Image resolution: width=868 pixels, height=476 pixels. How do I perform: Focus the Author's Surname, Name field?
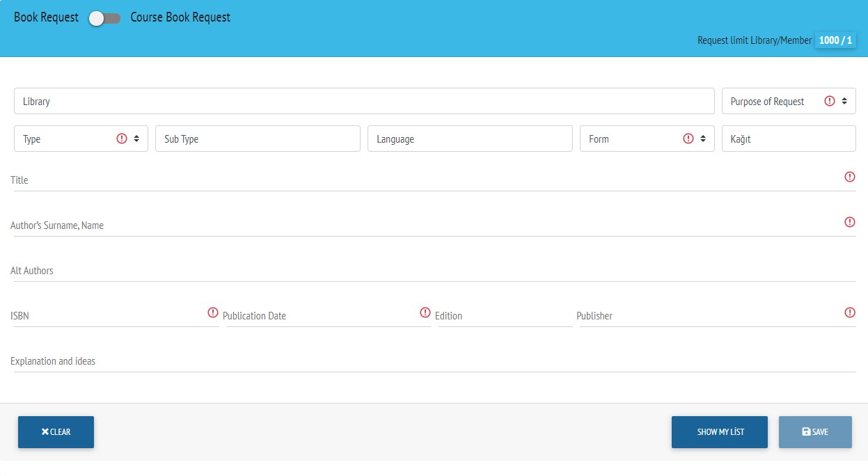pyautogui.click(x=435, y=225)
